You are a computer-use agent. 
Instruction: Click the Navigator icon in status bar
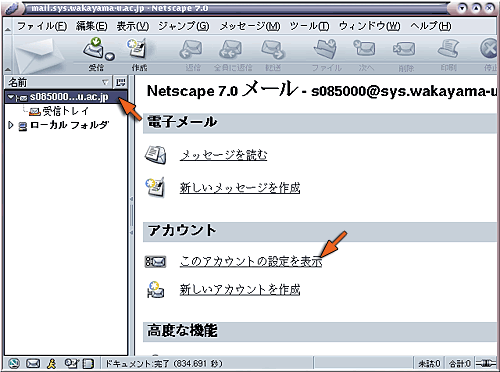click(x=14, y=363)
